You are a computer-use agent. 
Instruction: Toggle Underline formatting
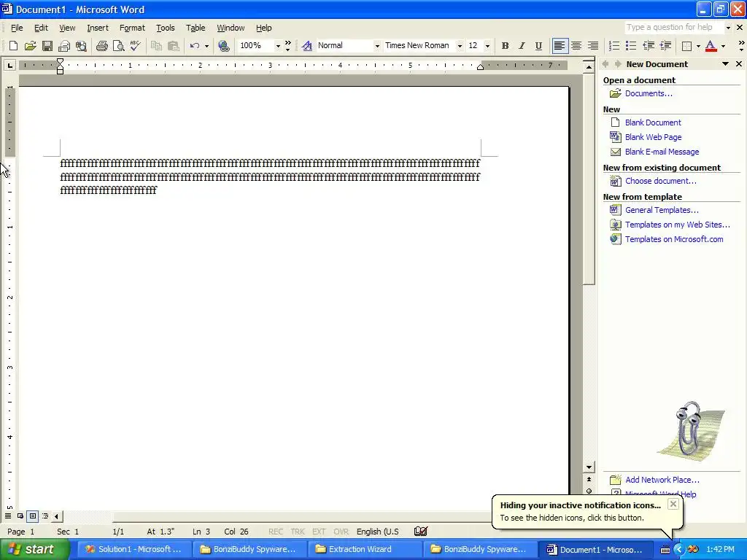point(538,46)
